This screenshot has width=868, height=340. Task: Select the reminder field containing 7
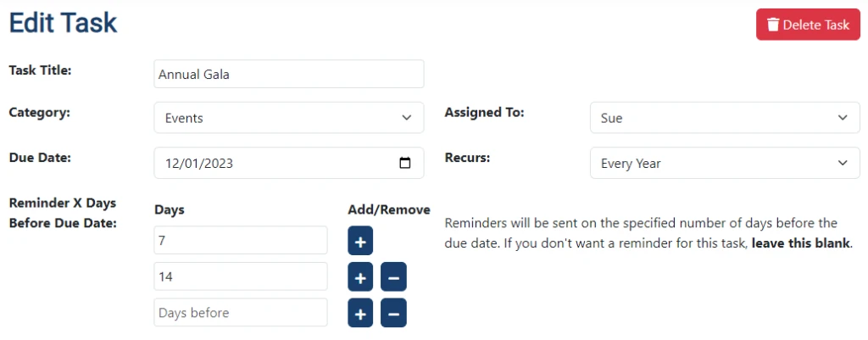click(x=241, y=241)
